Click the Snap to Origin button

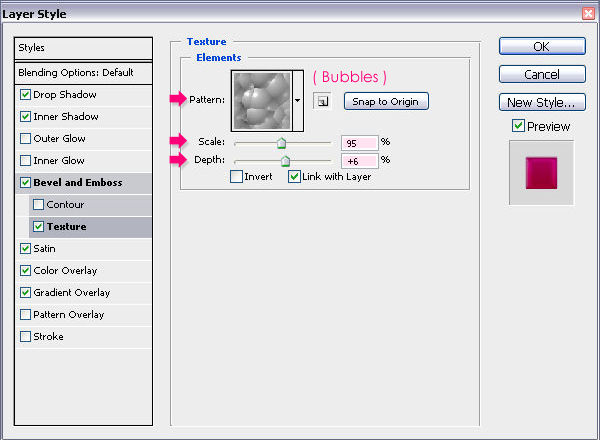pyautogui.click(x=386, y=101)
